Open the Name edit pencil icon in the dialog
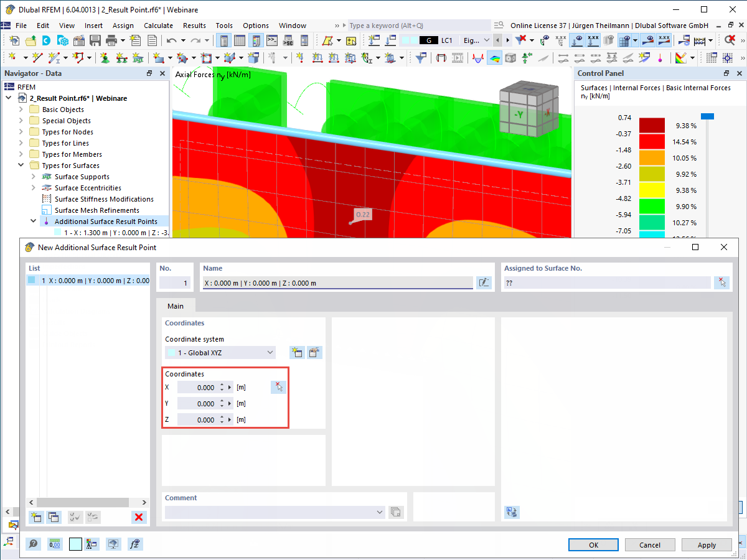747x560 pixels. (x=484, y=282)
